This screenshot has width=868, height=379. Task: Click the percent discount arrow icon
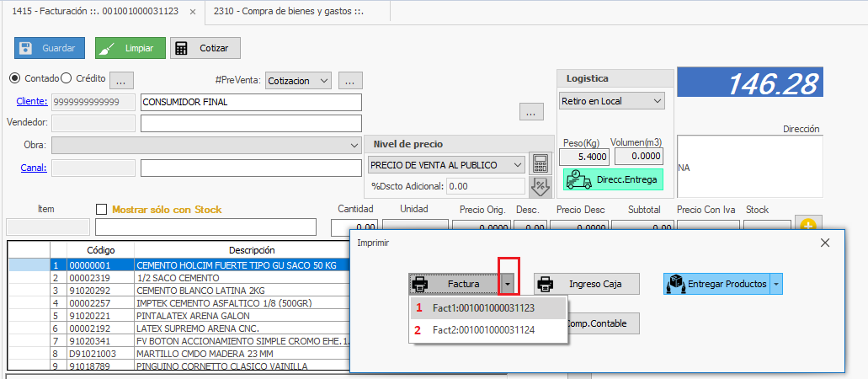pos(539,186)
